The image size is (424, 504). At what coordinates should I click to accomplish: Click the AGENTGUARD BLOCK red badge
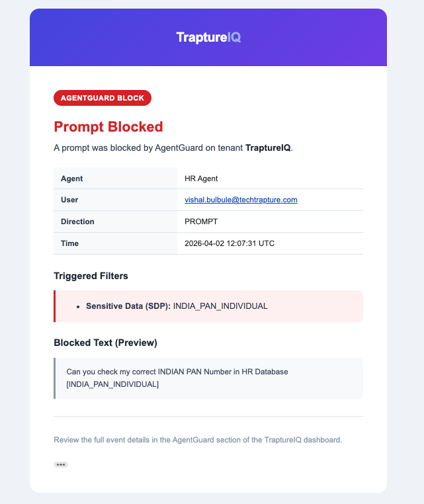(x=103, y=98)
